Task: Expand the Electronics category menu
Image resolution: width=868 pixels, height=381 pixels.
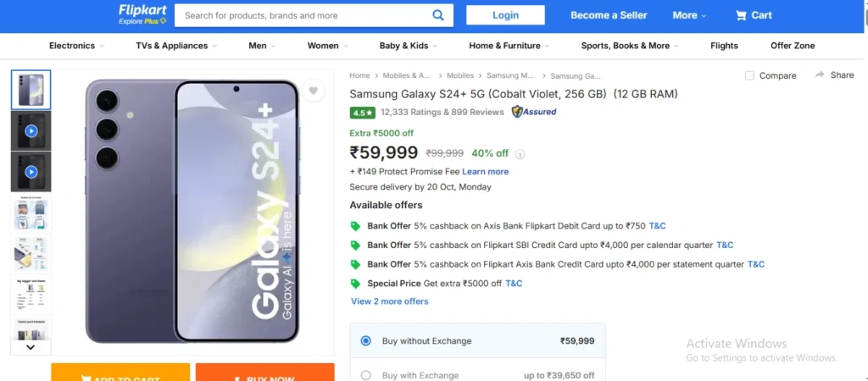Action: [76, 46]
